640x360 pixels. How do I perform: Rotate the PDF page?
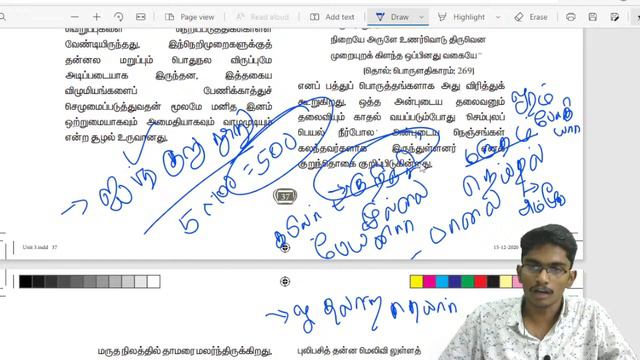click(118, 17)
